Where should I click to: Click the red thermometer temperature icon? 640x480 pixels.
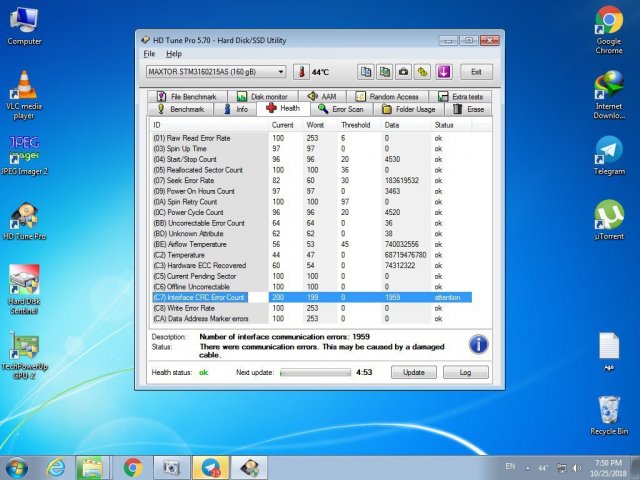(x=301, y=72)
